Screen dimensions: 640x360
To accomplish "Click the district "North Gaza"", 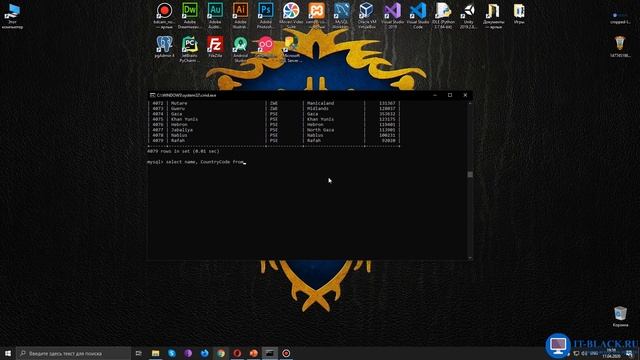I will (320, 130).
